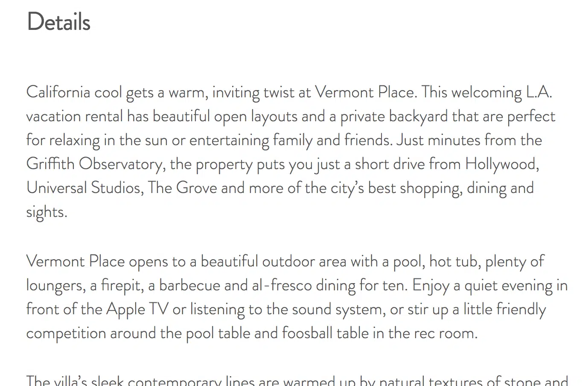Click the text "Universal Studios"
Image resolution: width=588 pixels, height=386 pixels.
pos(84,188)
